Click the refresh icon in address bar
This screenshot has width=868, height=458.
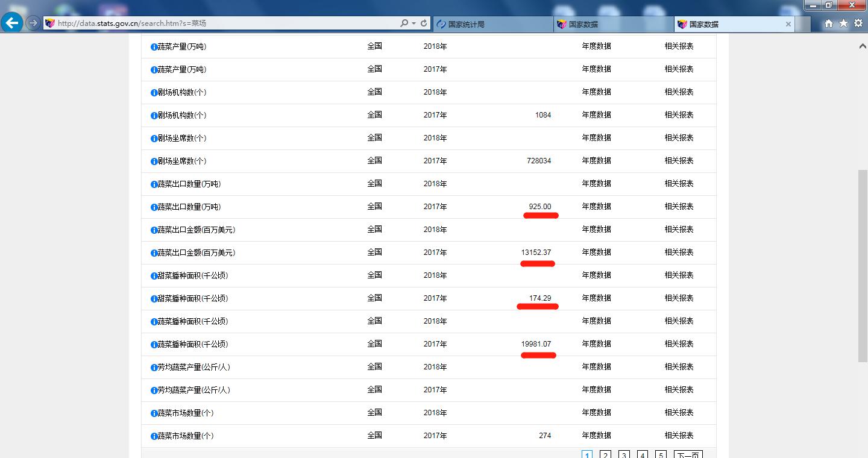[x=424, y=24]
